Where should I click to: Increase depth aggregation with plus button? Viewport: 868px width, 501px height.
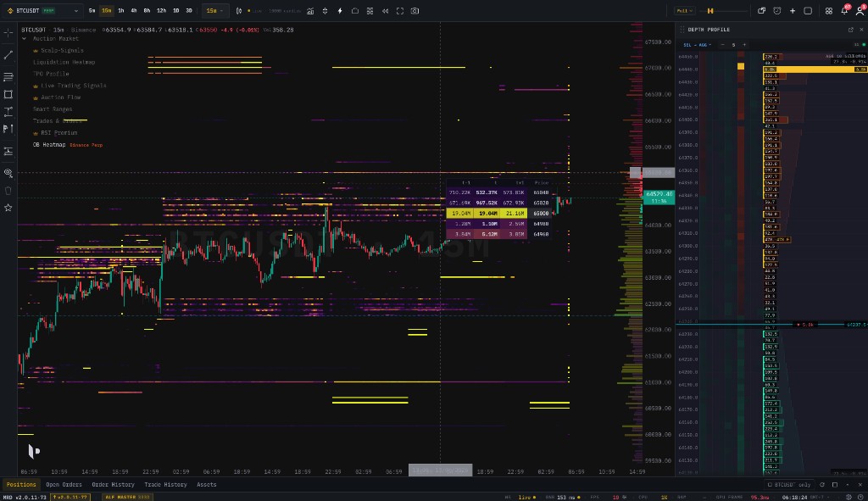(x=744, y=45)
